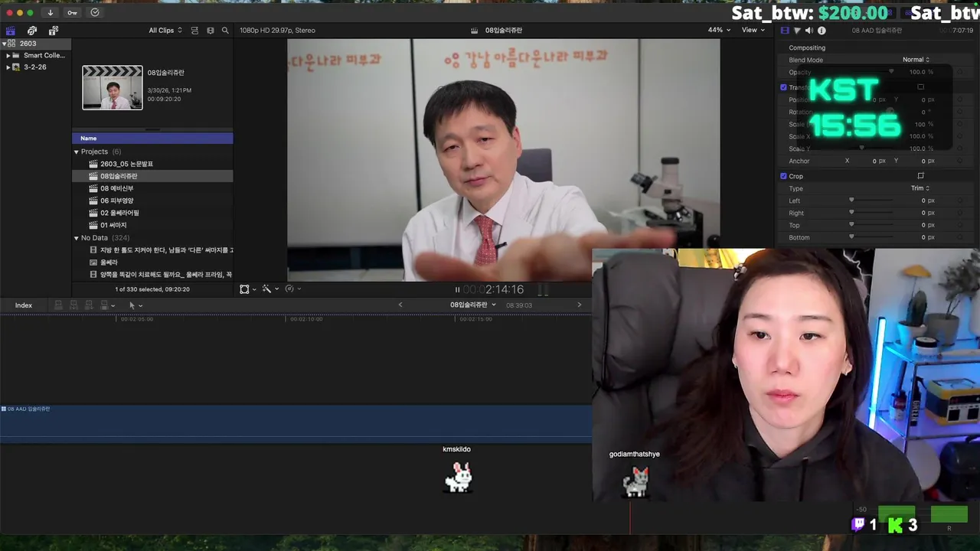Open the Audio inspector speaker icon
The image size is (980, 551).
809,31
